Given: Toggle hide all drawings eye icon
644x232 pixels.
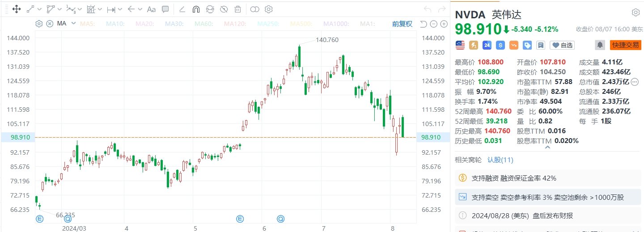Looking at the screenshot, I should click(224, 9).
